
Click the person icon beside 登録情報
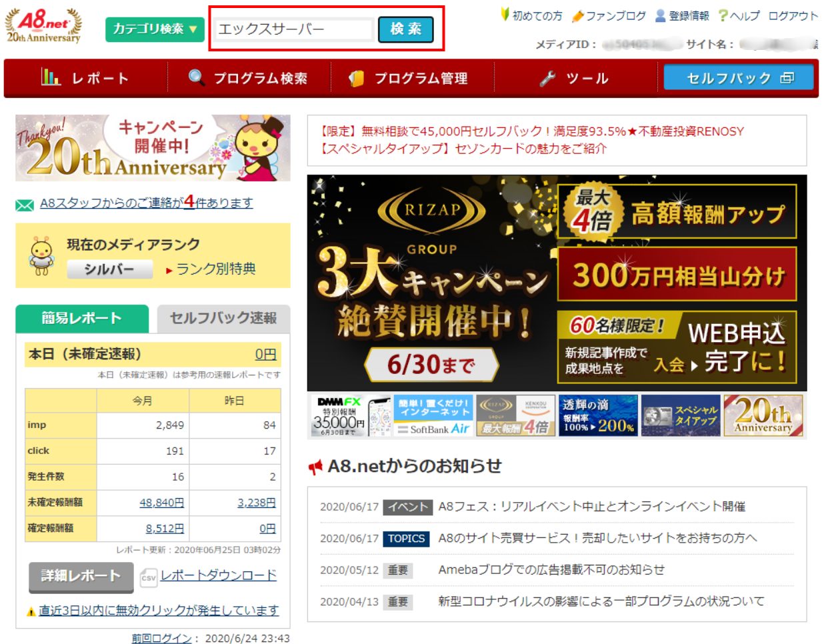point(661,15)
